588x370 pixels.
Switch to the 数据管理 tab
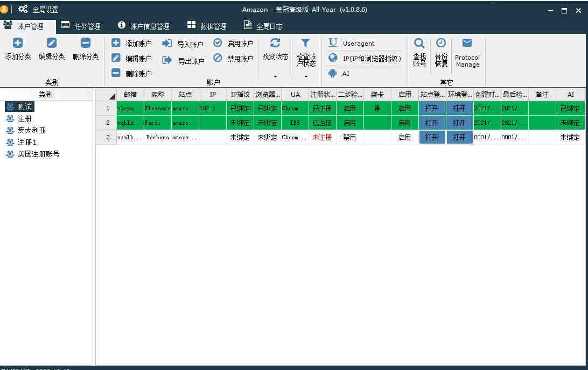207,26
